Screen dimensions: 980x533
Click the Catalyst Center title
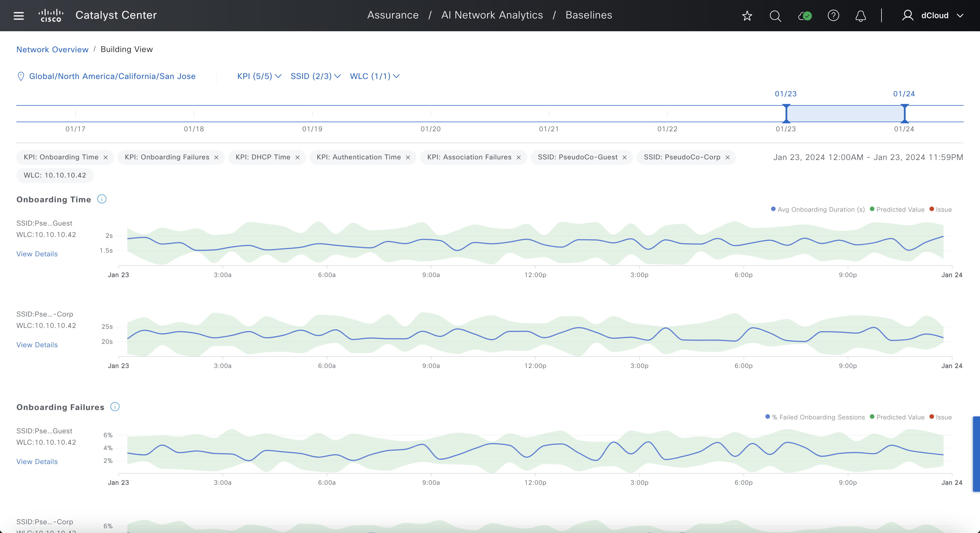tap(116, 15)
